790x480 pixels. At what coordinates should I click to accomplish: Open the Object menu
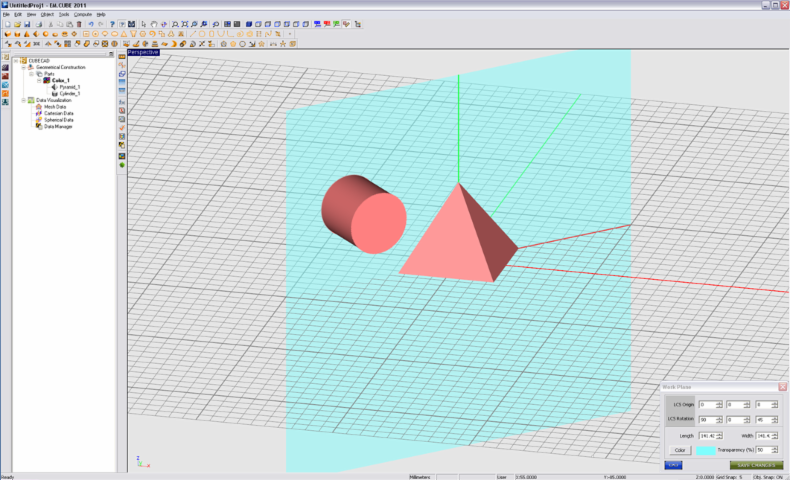click(47, 14)
